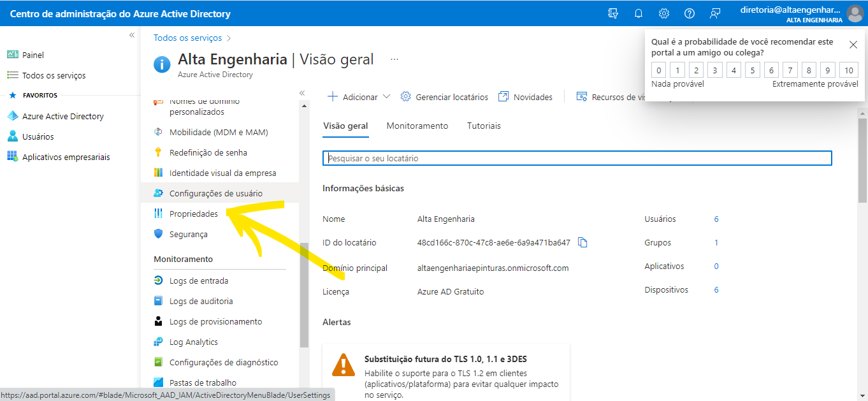Open portal settings gear
The image size is (868, 401).
click(664, 13)
